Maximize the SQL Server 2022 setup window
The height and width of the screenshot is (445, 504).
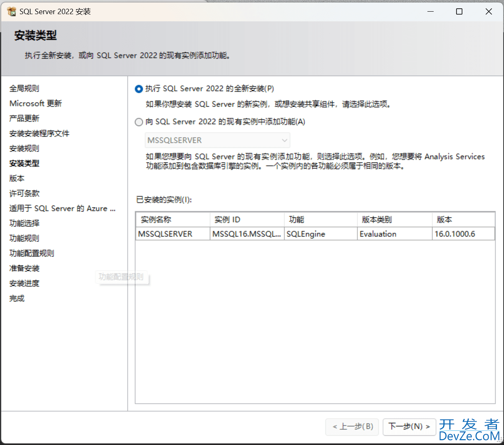[x=459, y=12]
